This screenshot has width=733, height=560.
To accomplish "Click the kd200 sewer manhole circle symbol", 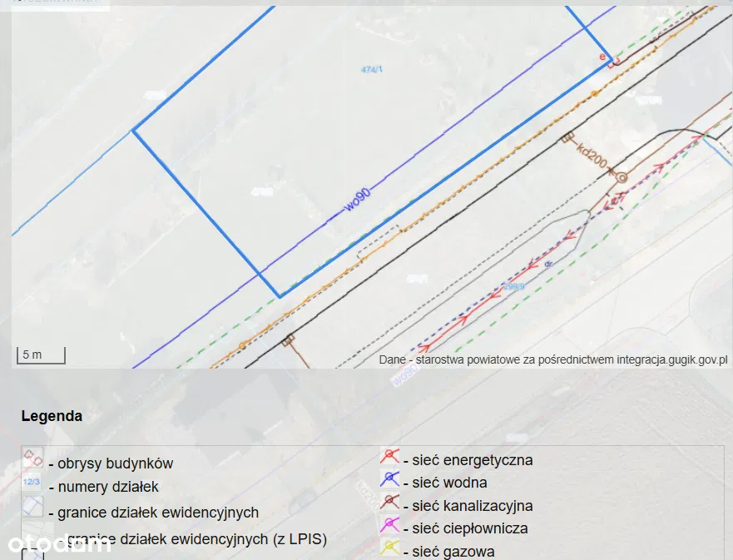I will point(620,176).
